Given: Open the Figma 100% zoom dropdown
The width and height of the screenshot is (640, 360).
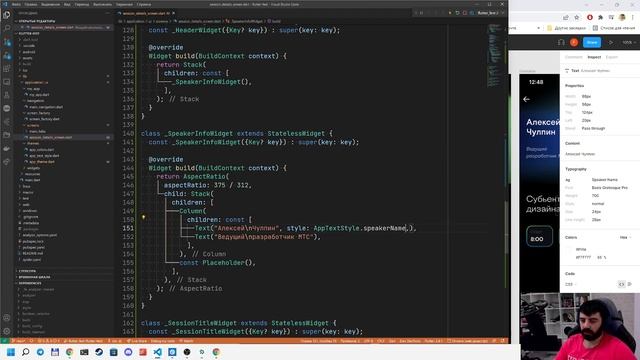Looking at the screenshot, I should pyautogui.click(x=628, y=42).
